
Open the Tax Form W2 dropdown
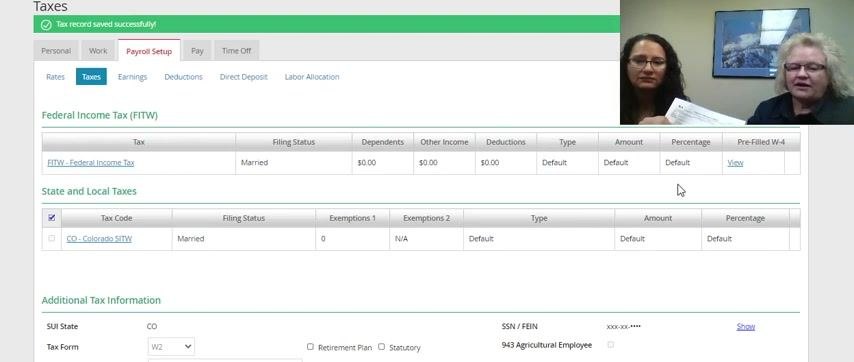tap(171, 347)
